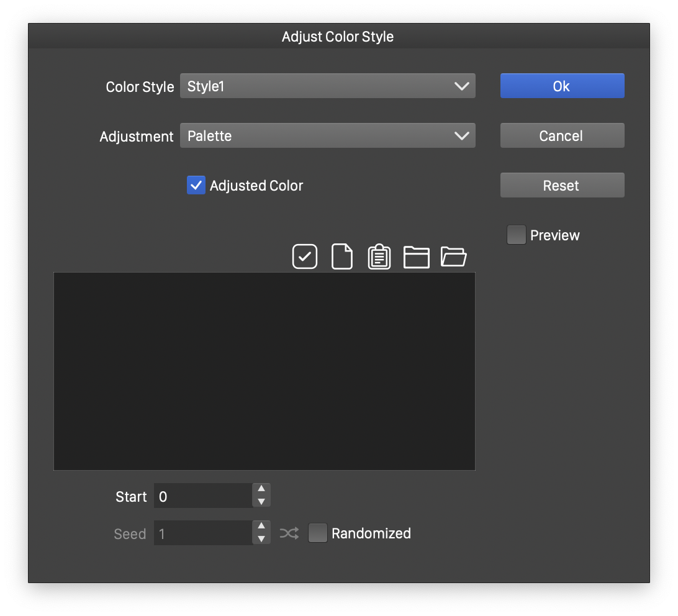Uncheck the Adjusted Color checkbox

pyautogui.click(x=196, y=185)
